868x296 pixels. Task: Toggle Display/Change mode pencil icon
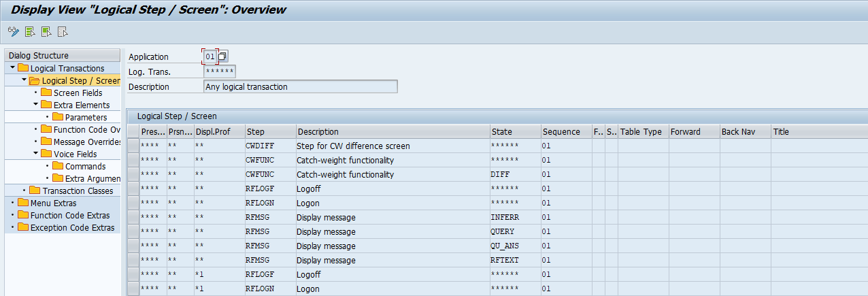coord(13,31)
